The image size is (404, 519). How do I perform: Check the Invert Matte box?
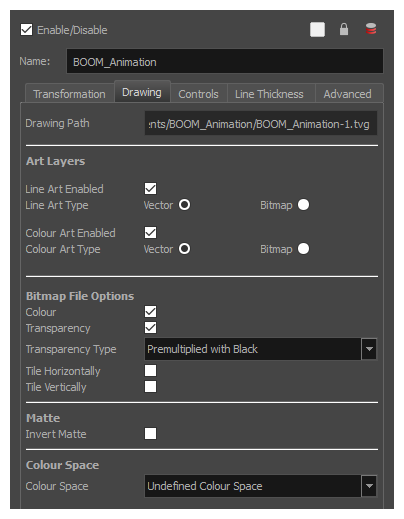[150, 434]
